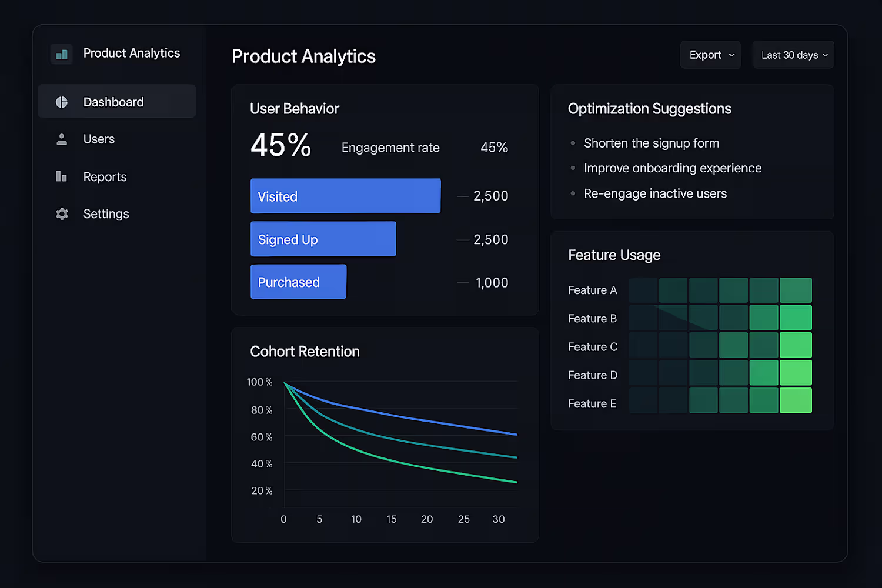Click the Feature C row label
Viewport: 882px width, 588px height.
593,347
